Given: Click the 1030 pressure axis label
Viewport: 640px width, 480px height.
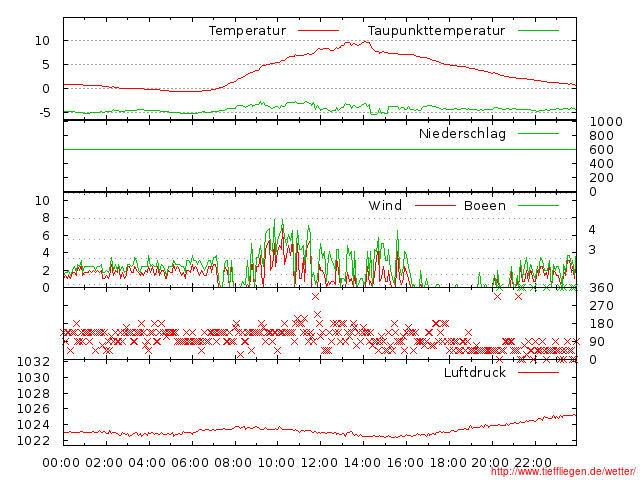Looking at the screenshot, I should point(33,378).
